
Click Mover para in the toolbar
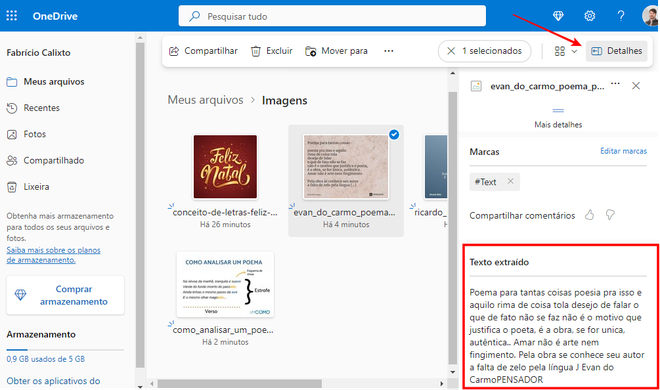(x=336, y=51)
